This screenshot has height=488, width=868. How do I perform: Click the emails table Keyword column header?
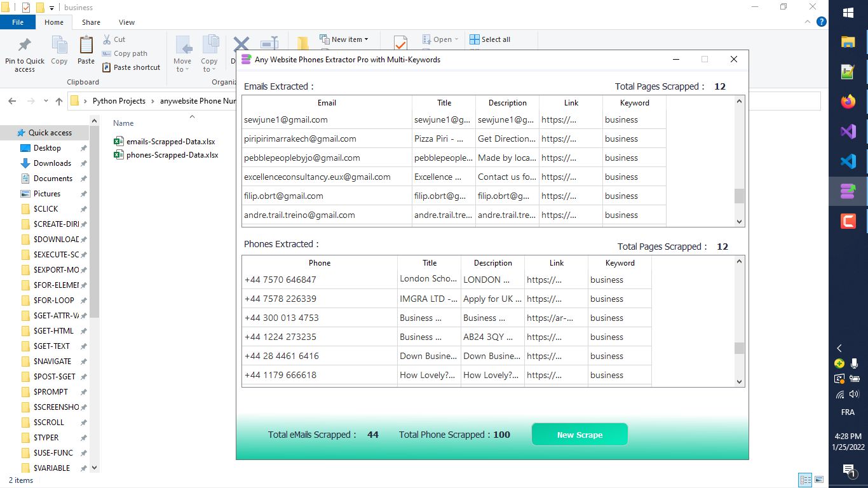tap(634, 103)
